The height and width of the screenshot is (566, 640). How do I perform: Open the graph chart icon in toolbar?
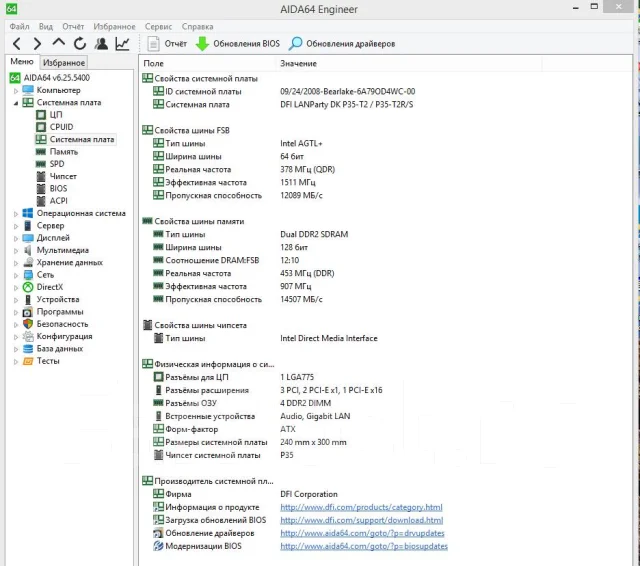(x=122, y=44)
